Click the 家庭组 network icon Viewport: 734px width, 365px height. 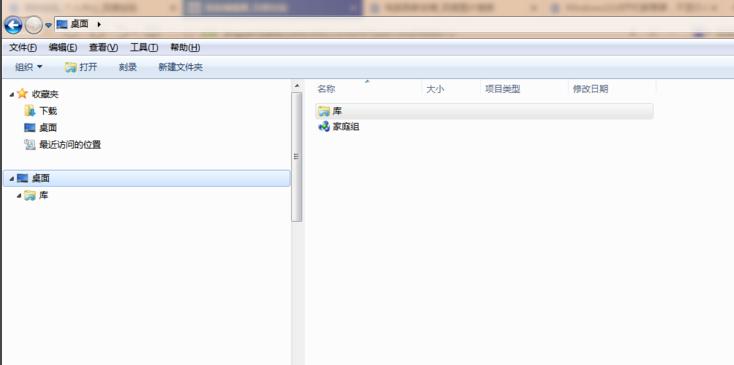tap(323, 126)
